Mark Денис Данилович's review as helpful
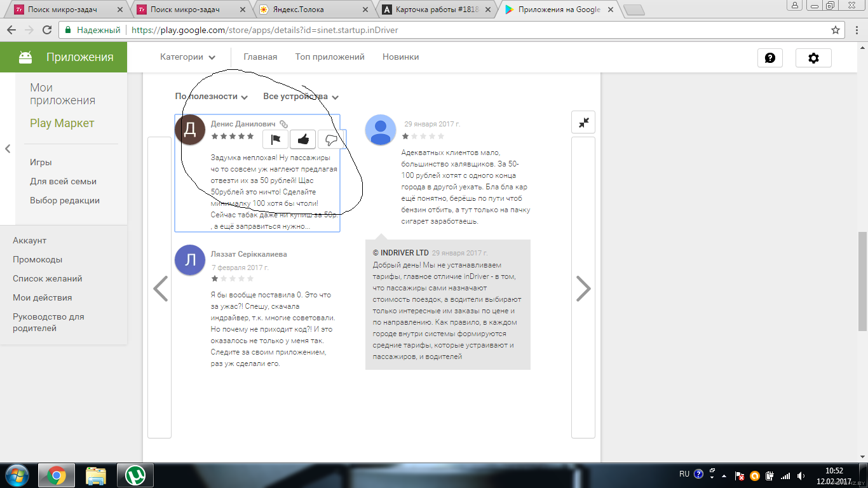Image resolution: width=868 pixels, height=488 pixels. [303, 139]
